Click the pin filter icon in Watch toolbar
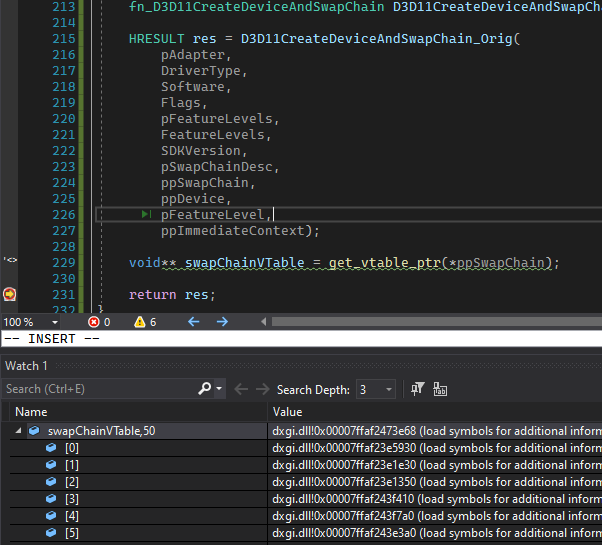Screen dimensions: 602x545 [x=418, y=389]
